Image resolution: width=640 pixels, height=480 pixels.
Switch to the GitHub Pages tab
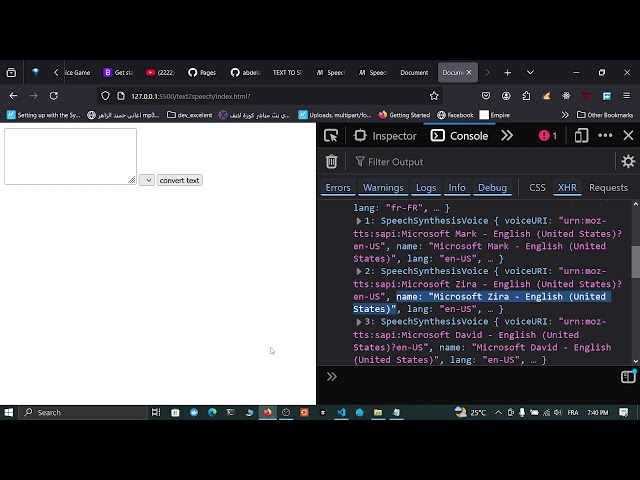coord(202,73)
